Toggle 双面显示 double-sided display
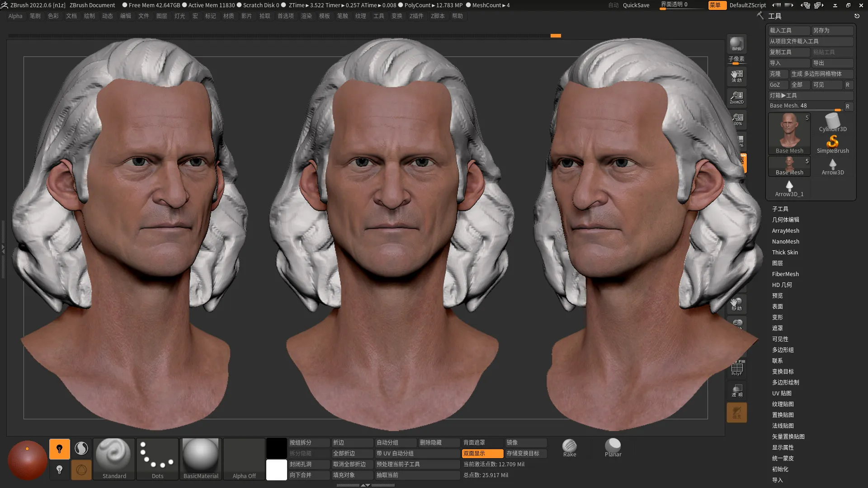868x488 pixels. tap(482, 453)
